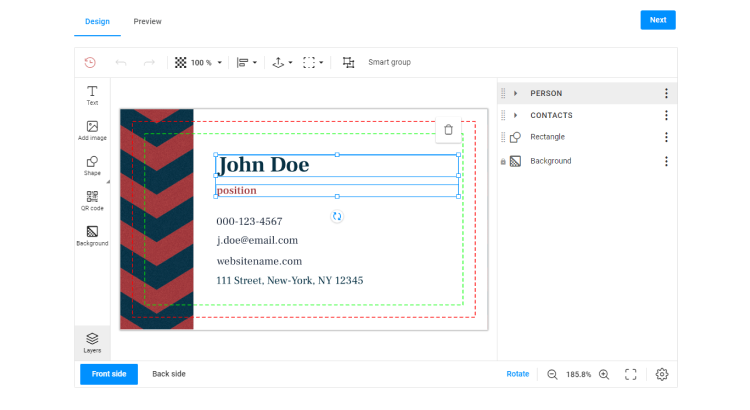The image size is (750, 410).
Task: Open the Background tool in sidebar
Action: click(92, 236)
